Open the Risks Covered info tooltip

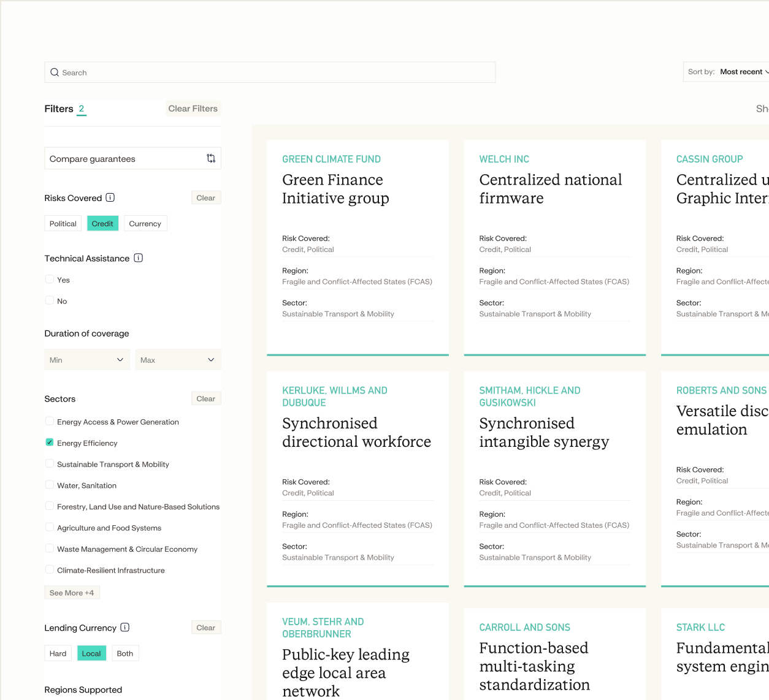110,197
